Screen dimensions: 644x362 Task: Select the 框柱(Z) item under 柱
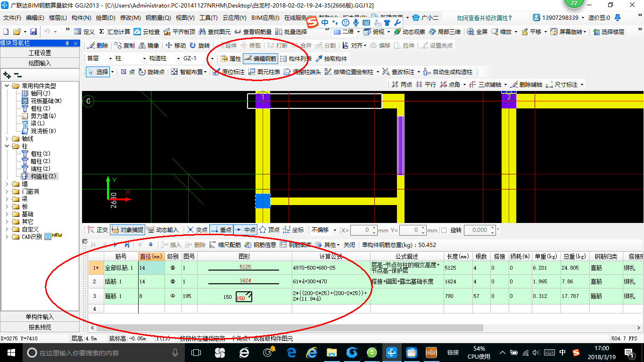(x=41, y=154)
